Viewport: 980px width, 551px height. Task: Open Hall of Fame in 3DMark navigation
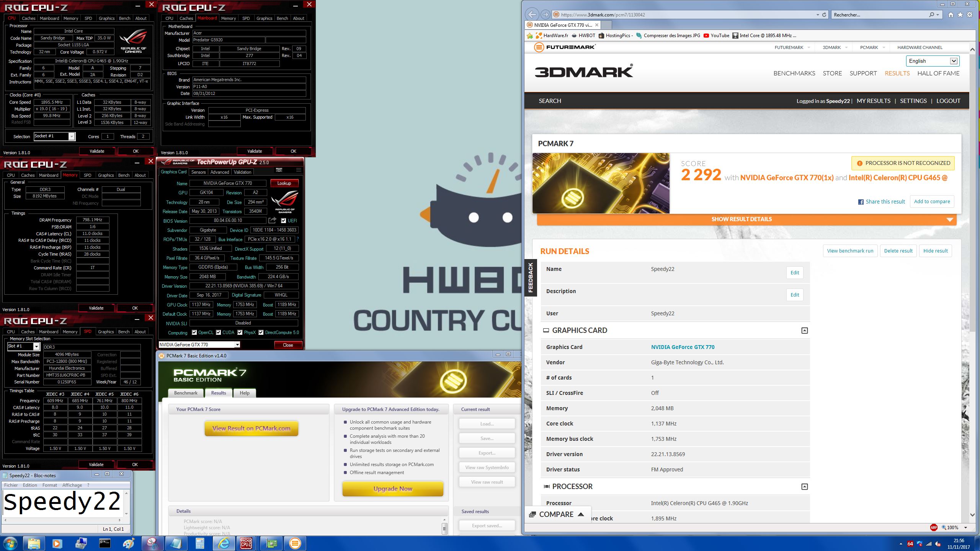tap(938, 73)
